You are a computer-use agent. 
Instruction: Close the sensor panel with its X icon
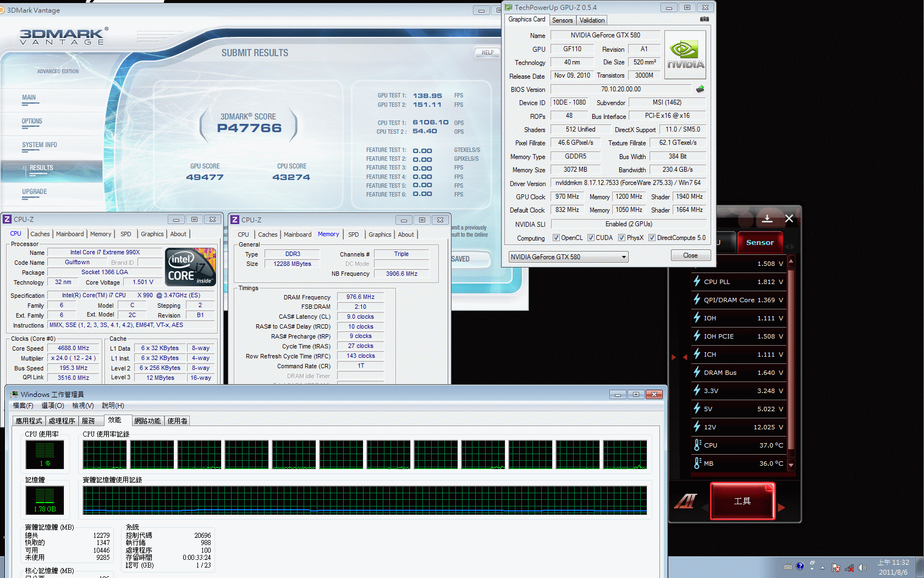789,219
